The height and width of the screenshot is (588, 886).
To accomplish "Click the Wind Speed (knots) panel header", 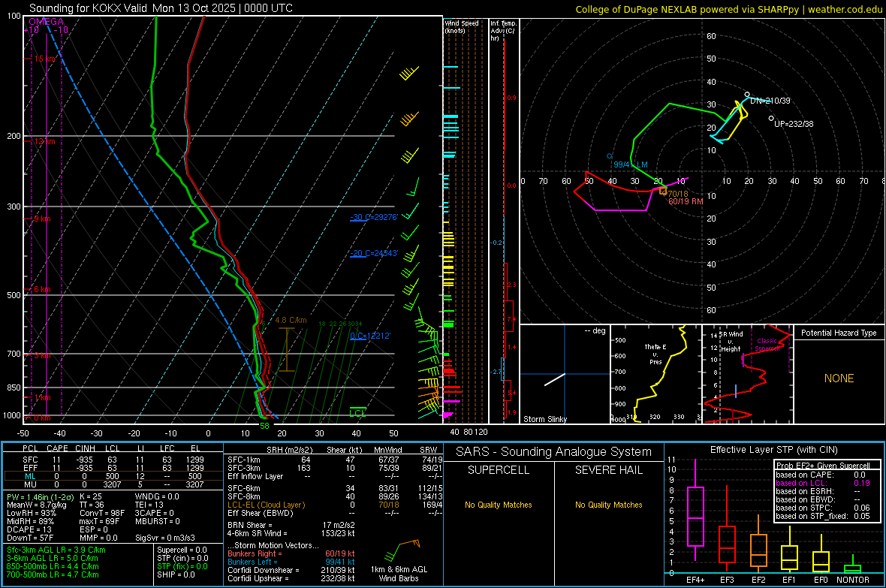I will 462,26.
